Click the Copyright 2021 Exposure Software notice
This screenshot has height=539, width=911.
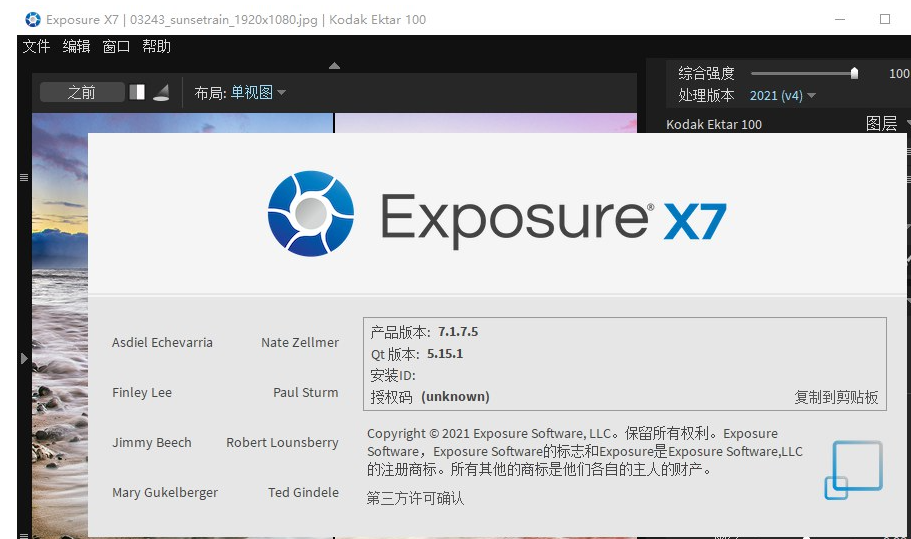point(584,451)
